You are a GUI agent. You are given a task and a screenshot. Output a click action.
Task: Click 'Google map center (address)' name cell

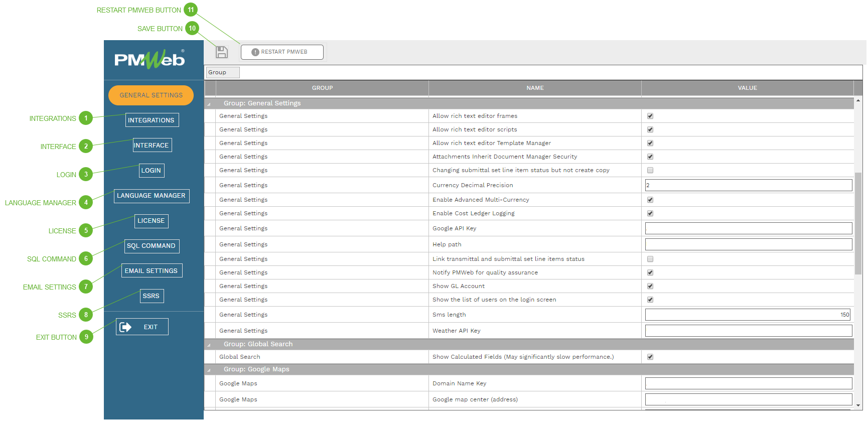coord(535,399)
